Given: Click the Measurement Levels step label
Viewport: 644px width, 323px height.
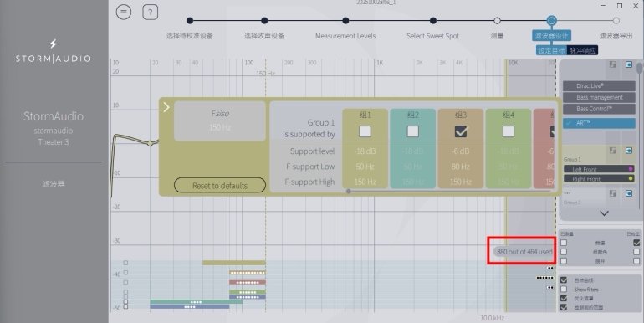Looking at the screenshot, I should 345,36.
